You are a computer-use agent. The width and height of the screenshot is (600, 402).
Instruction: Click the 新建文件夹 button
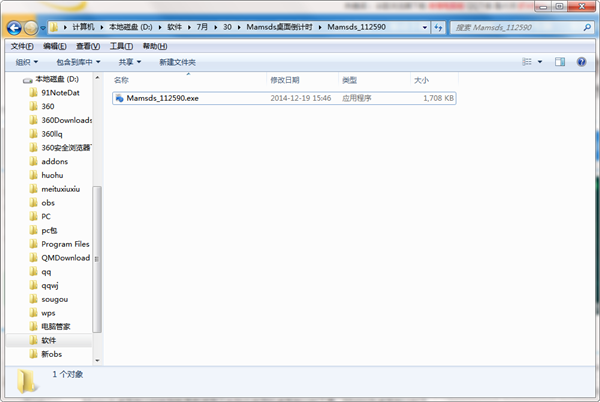(x=177, y=62)
